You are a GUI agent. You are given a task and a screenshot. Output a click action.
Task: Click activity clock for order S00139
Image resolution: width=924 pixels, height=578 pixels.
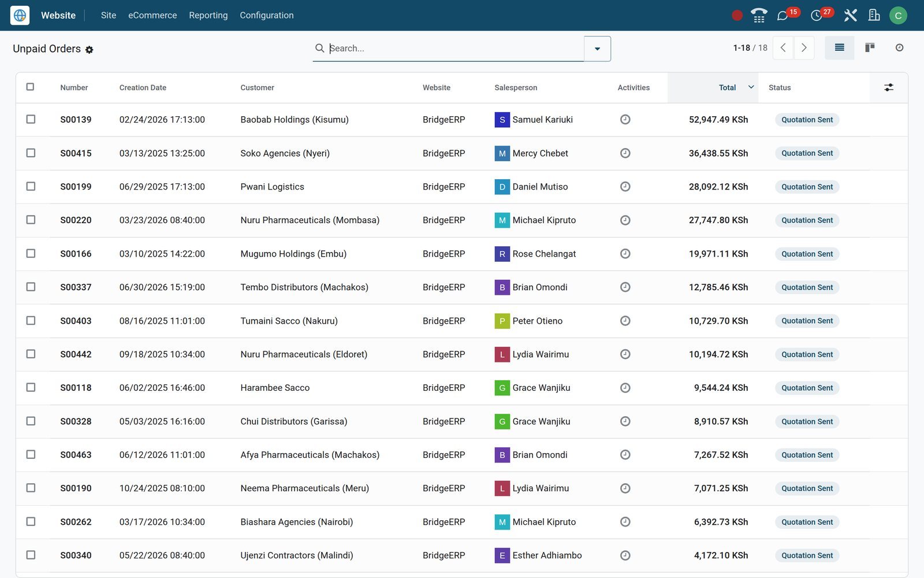(x=625, y=120)
